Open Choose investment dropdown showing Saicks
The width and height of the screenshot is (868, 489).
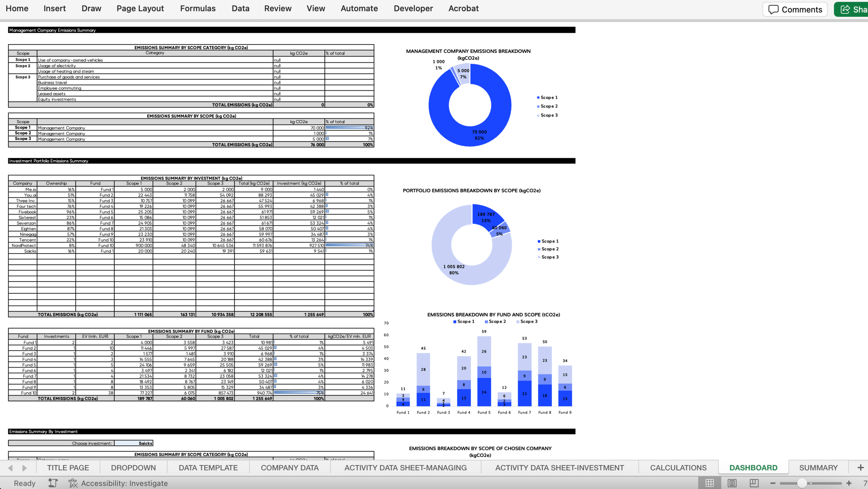click(x=134, y=443)
